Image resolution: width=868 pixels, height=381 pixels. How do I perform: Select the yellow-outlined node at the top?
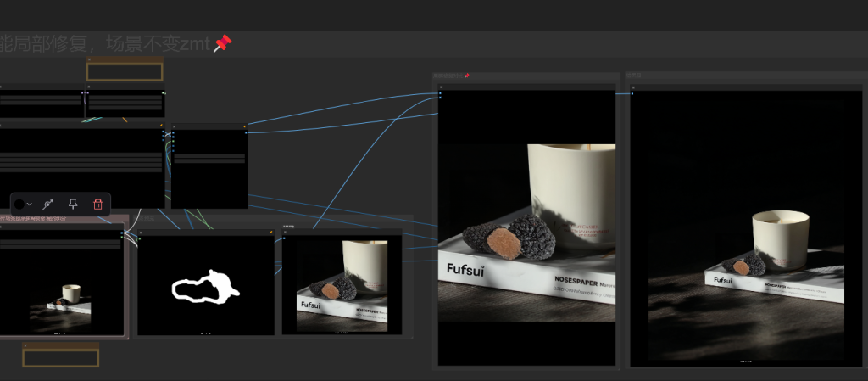click(125, 71)
